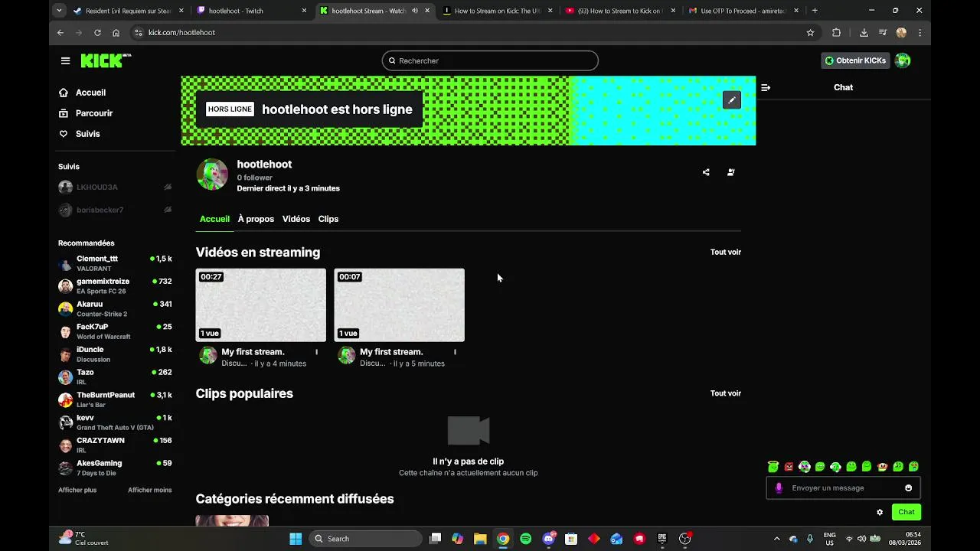Image resolution: width=980 pixels, height=551 pixels.
Task: Reload the current page
Action: (x=97, y=33)
